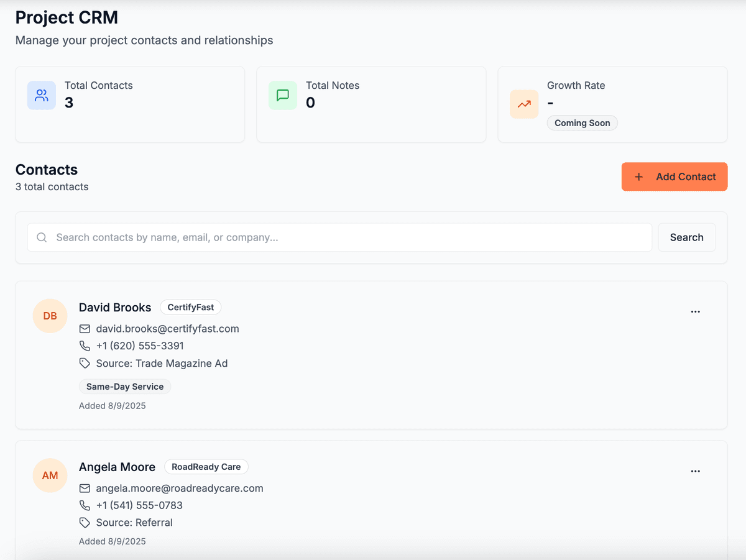Click the Same-Day Service tag
Screen dimensions: 746x560
click(124, 386)
